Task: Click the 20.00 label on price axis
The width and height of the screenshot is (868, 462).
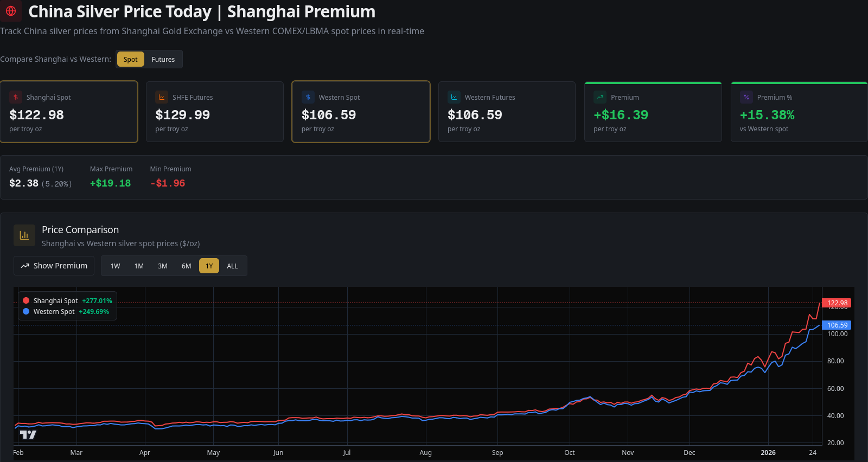Action: tap(835, 443)
